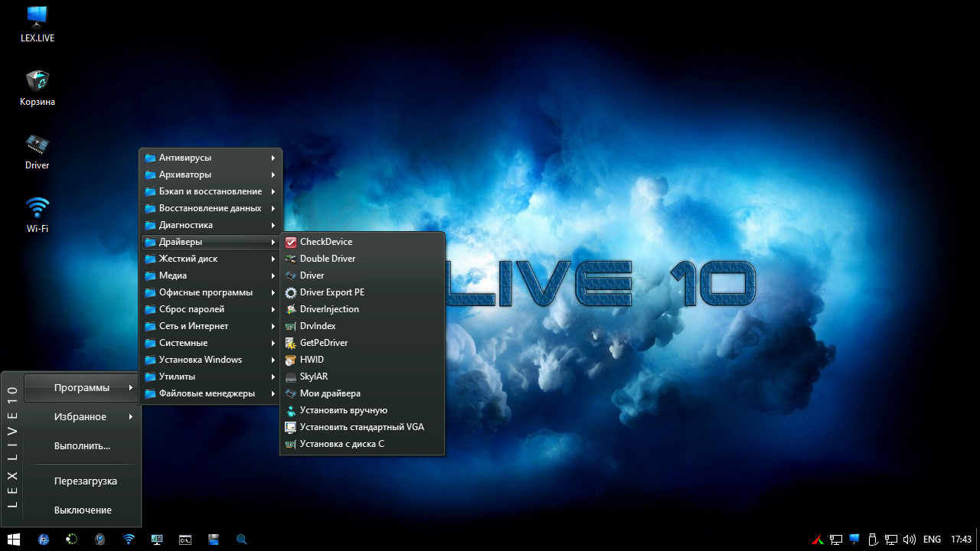Choose Установить стандартный VGA
980x551 pixels.
point(361,427)
